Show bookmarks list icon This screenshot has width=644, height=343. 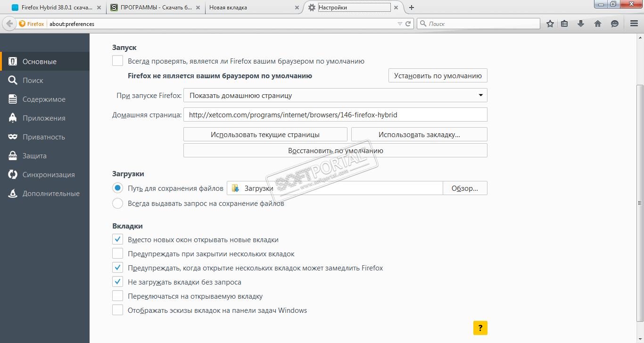pos(564,24)
